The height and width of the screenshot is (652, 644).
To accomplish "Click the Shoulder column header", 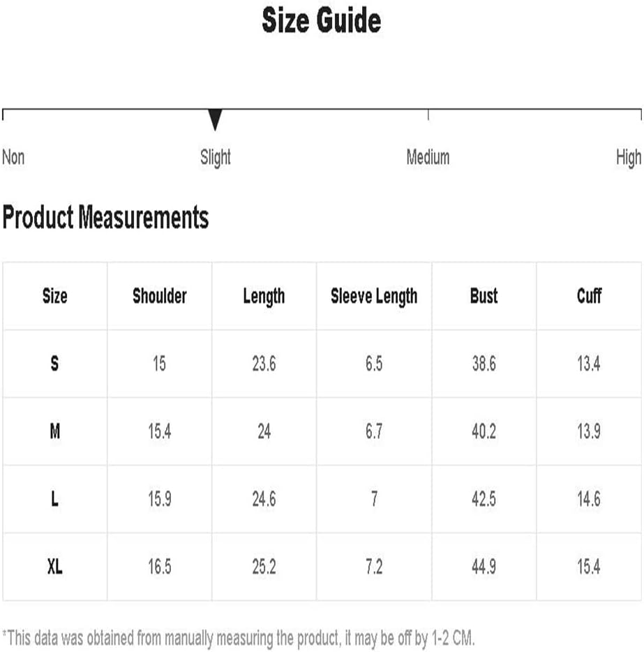I will (160, 296).
